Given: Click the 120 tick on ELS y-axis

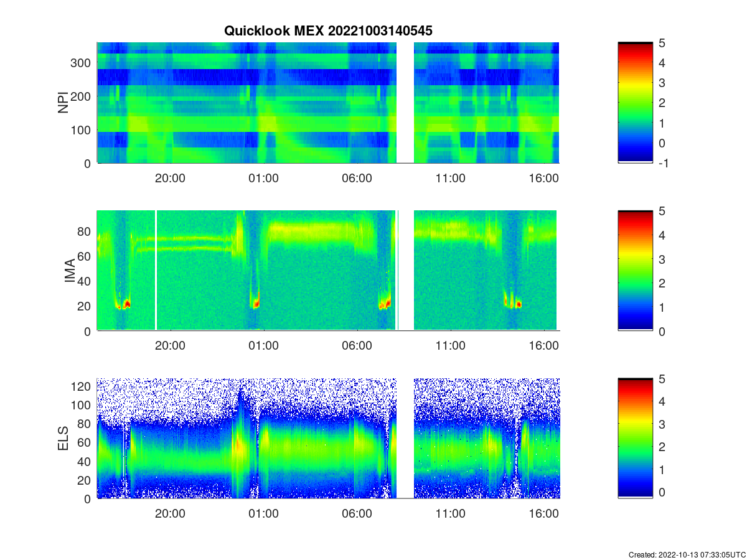Looking at the screenshot, I should 82,386.
